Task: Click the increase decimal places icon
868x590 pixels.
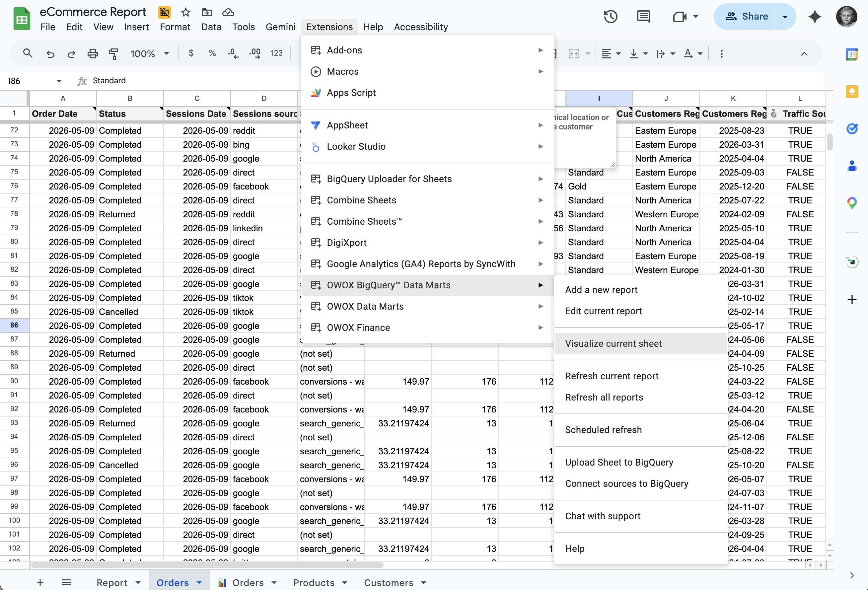Action: [x=255, y=53]
